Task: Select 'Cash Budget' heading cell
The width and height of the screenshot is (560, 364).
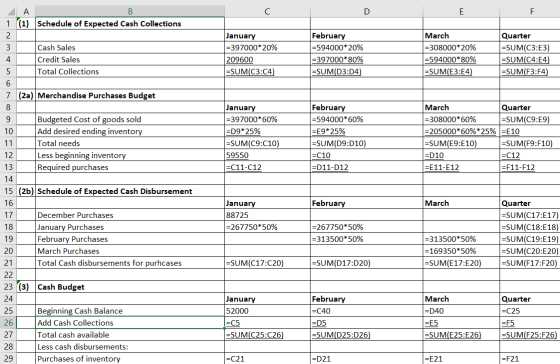Action: click(130, 287)
